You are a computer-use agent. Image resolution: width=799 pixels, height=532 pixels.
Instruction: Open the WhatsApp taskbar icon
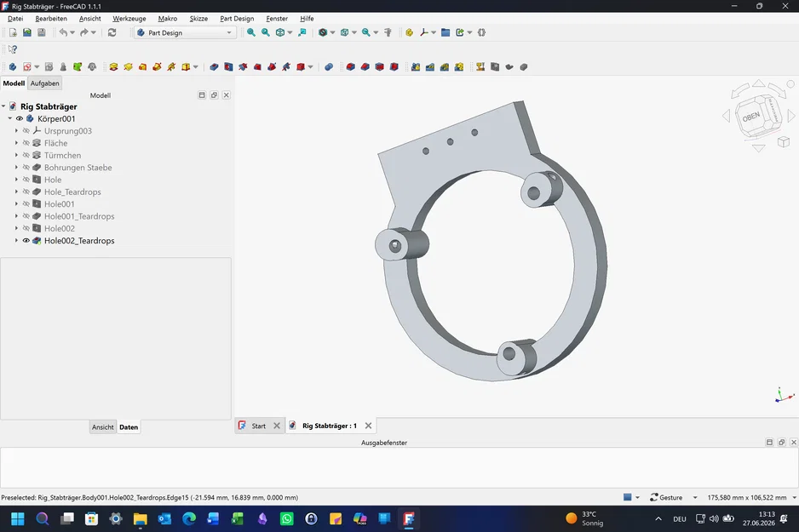tap(287, 518)
